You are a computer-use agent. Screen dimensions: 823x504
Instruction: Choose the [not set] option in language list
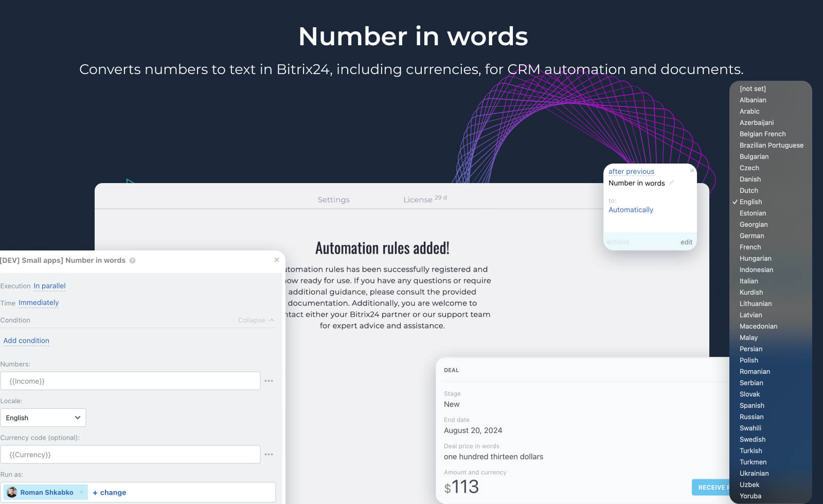click(x=753, y=89)
